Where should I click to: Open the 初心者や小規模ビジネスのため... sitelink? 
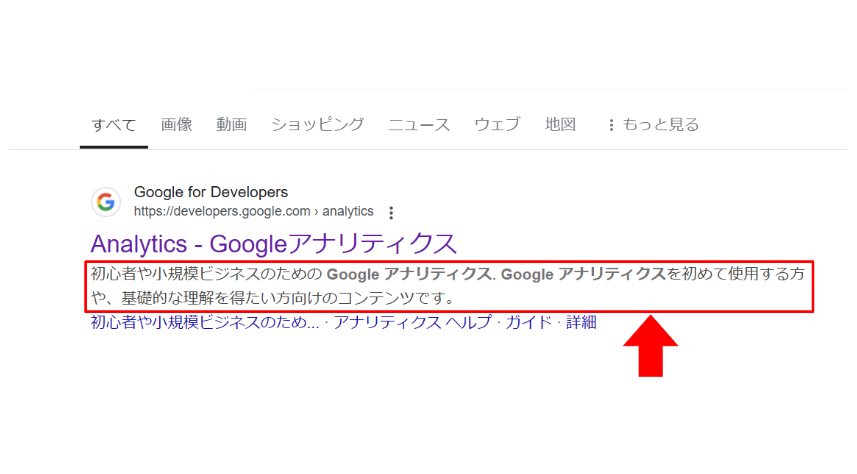[204, 322]
